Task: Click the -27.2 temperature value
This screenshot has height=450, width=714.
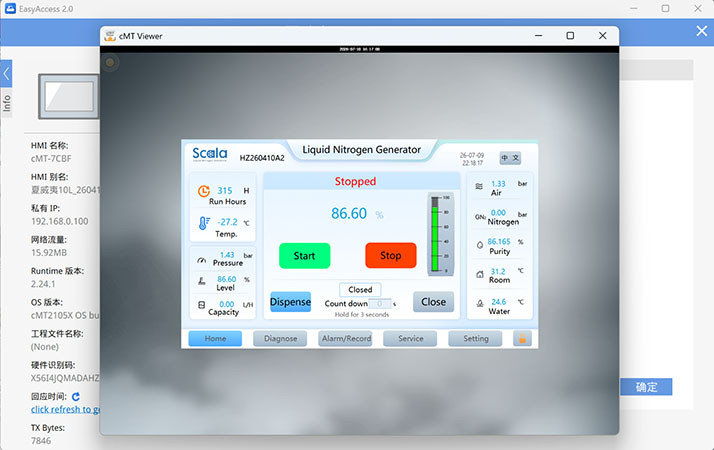Action: tap(227, 222)
